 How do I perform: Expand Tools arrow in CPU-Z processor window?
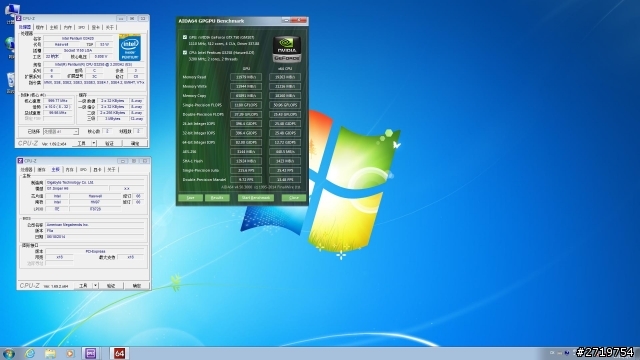(94, 143)
